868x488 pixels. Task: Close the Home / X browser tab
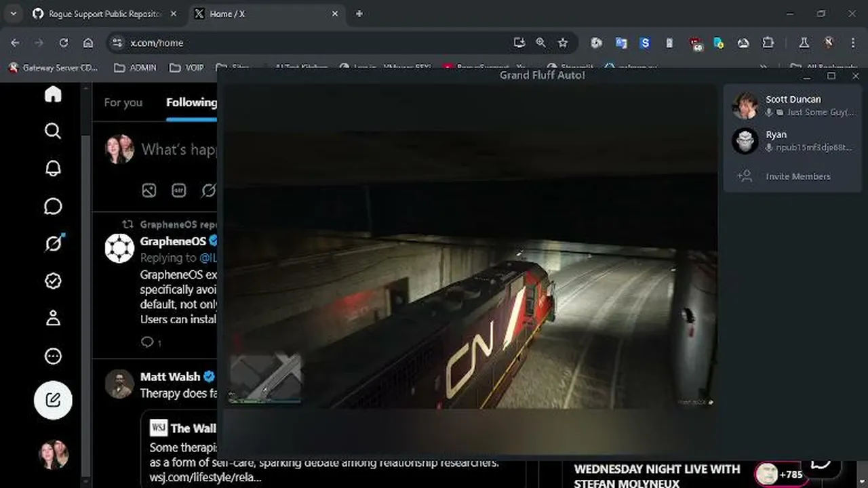(x=334, y=14)
